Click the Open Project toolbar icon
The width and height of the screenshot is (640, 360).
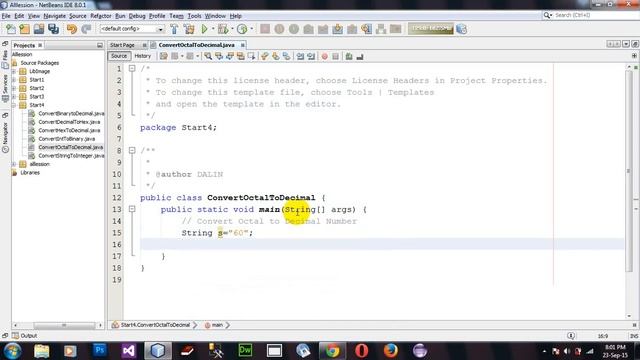(x=39, y=29)
